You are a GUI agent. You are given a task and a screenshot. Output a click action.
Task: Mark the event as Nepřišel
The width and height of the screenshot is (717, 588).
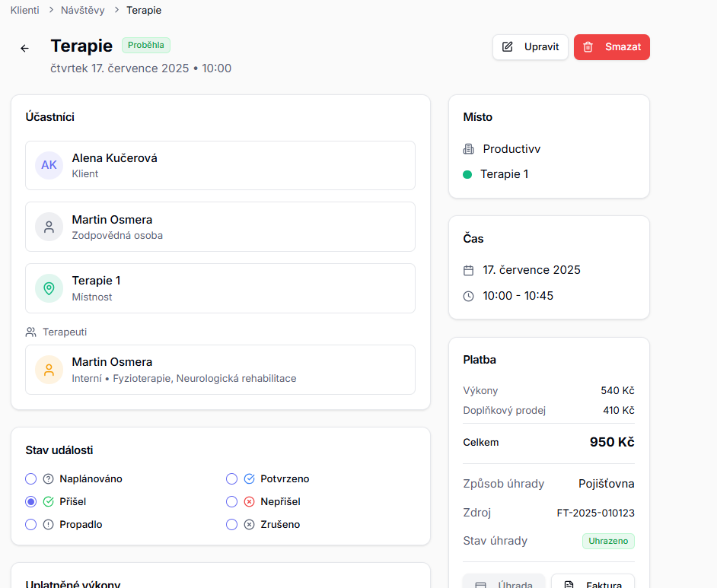pyautogui.click(x=232, y=502)
